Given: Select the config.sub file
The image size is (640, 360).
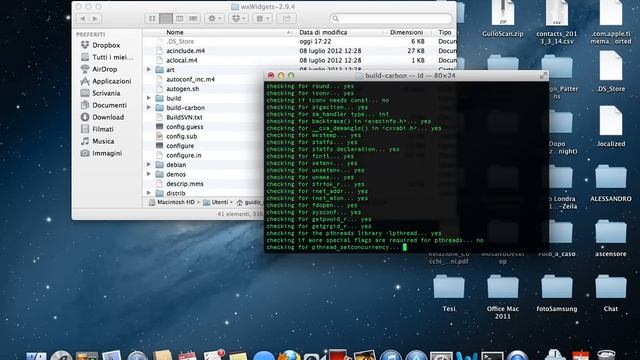Looking at the screenshot, I should (x=182, y=136).
